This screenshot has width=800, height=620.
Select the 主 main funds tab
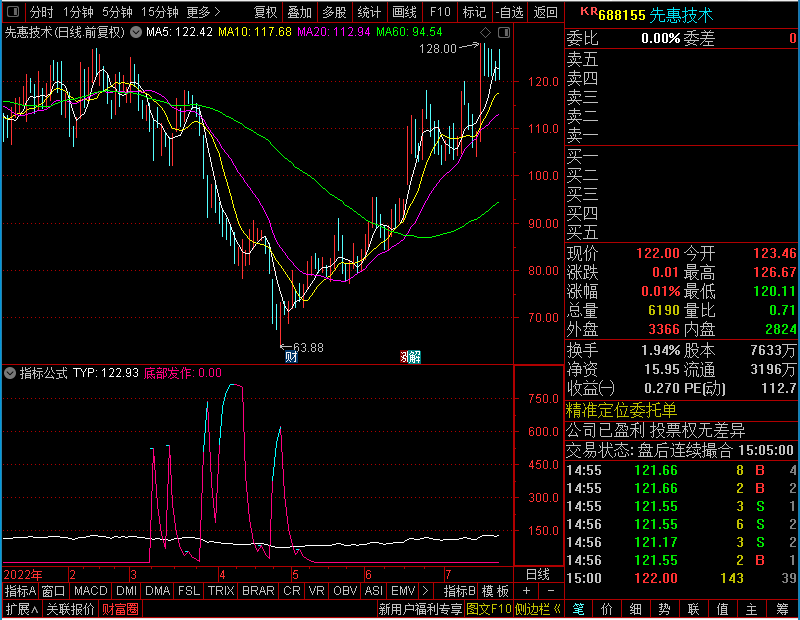point(752,609)
